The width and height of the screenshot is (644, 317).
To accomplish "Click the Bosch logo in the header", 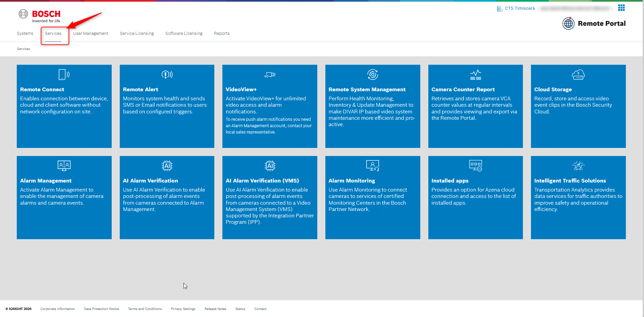I will coord(40,15).
